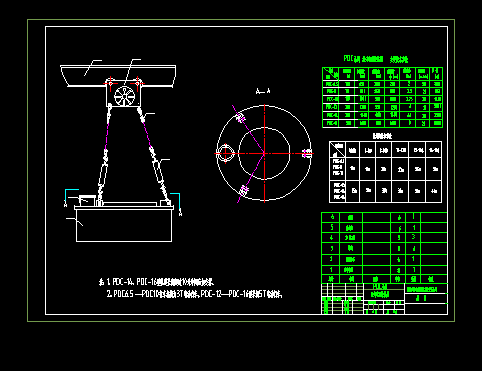Image resolution: width=482 pixels, height=371 pixels.
Task: Click the A—A section label
Action: point(263,91)
